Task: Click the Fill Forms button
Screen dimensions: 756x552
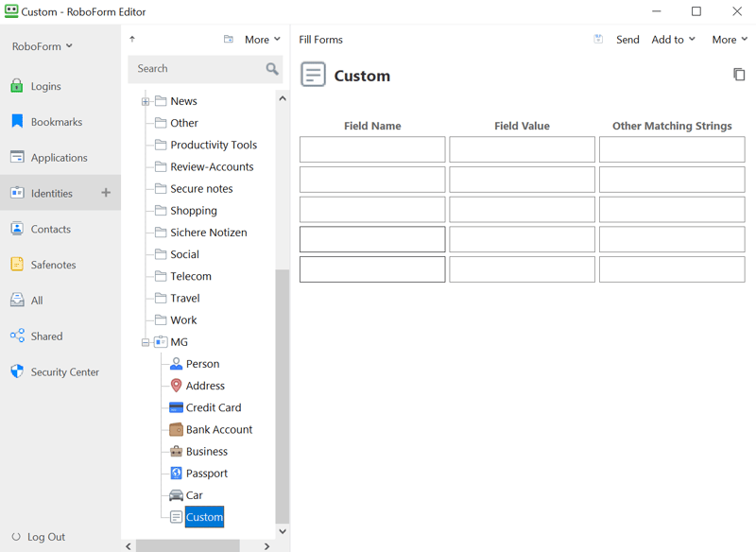Action: pos(320,40)
